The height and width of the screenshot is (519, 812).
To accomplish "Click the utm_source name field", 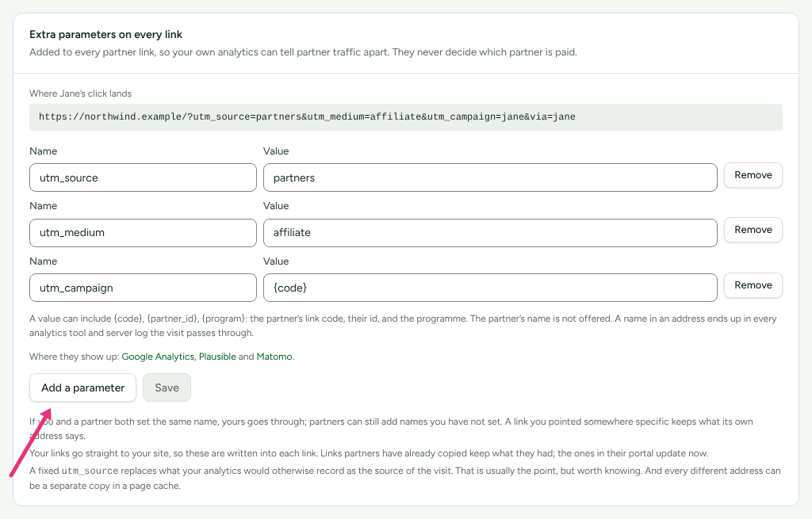I will [x=143, y=177].
